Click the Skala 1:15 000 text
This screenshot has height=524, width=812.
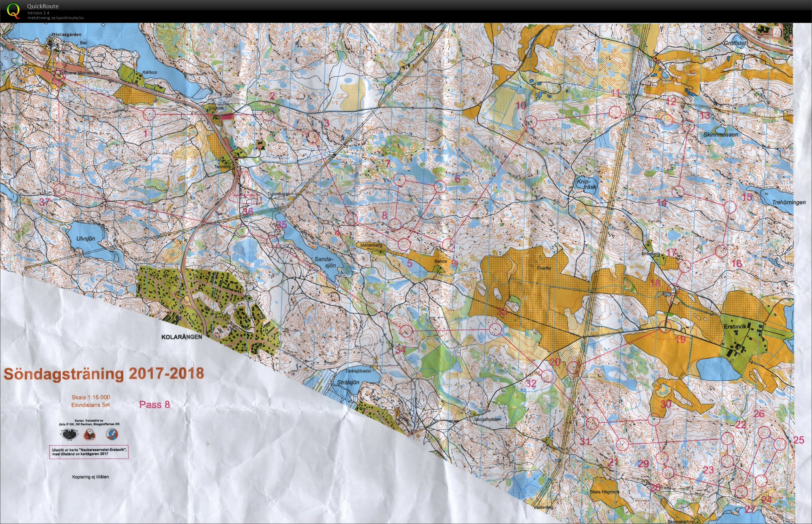point(91,397)
